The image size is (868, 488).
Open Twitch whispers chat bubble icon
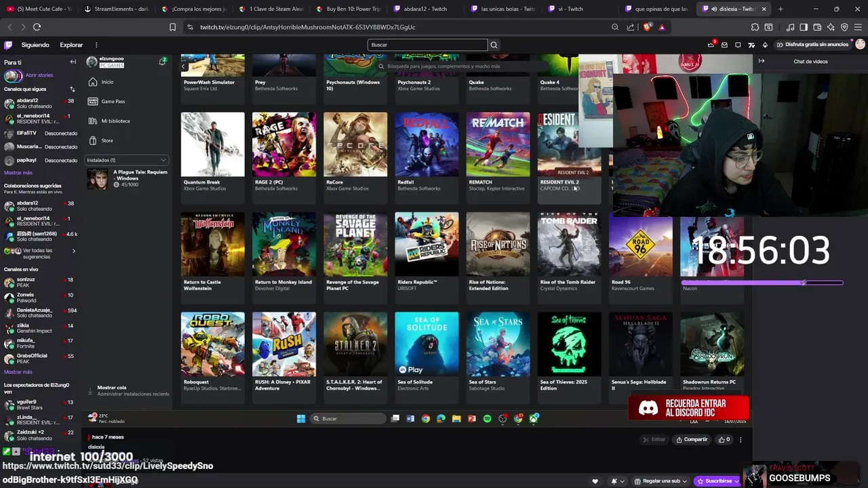click(738, 45)
